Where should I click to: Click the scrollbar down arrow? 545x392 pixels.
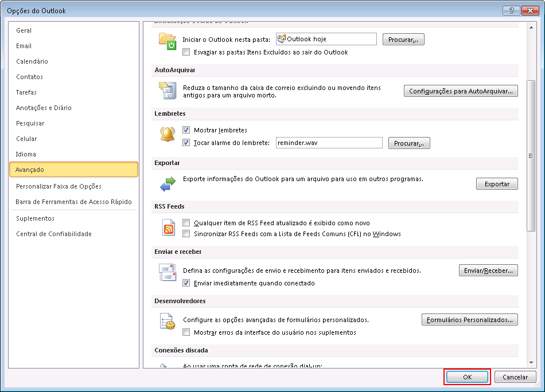531,363
